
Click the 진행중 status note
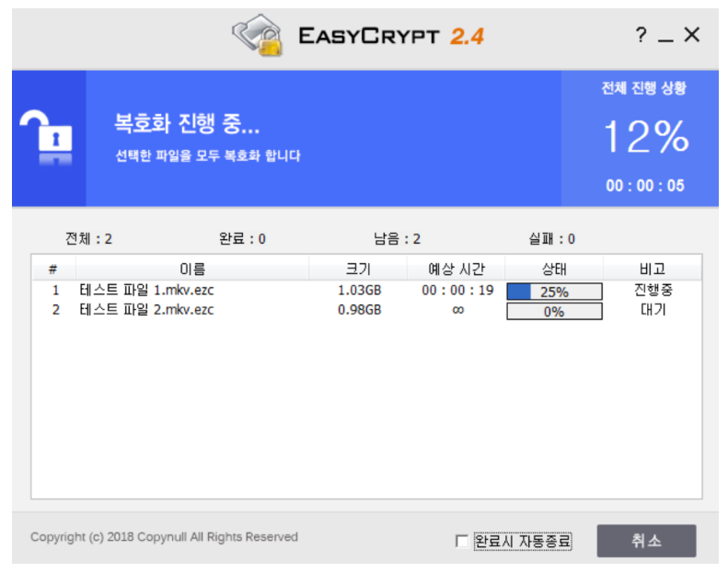pos(653,291)
